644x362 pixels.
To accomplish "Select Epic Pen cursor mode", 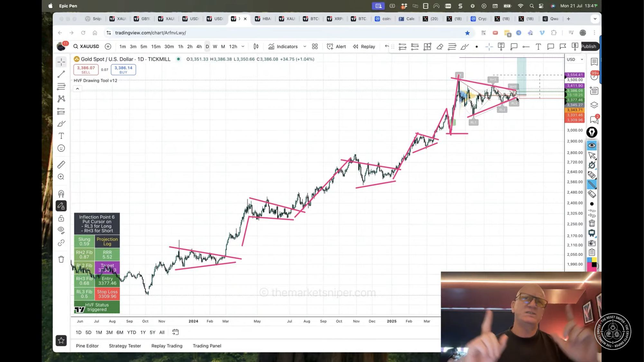I will (592, 155).
